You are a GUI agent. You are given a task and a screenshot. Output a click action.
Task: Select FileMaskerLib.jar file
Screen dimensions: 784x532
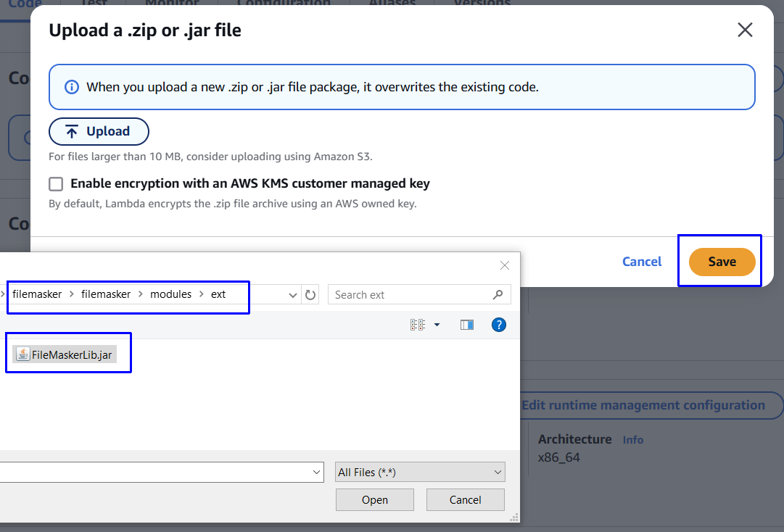point(65,354)
